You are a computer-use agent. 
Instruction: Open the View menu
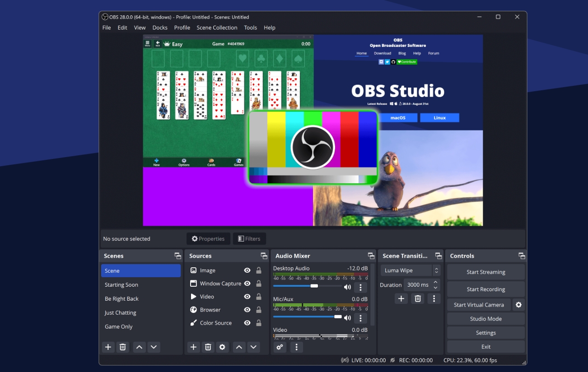point(140,28)
